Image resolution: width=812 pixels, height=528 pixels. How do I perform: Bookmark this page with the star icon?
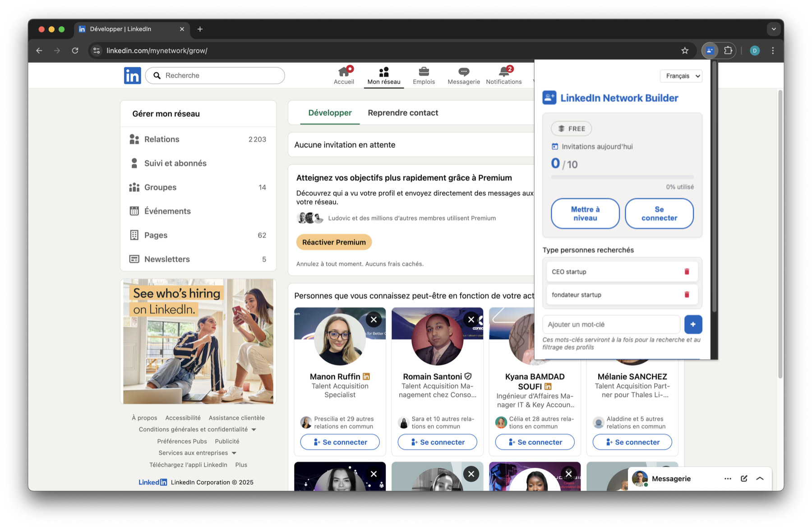pos(685,51)
